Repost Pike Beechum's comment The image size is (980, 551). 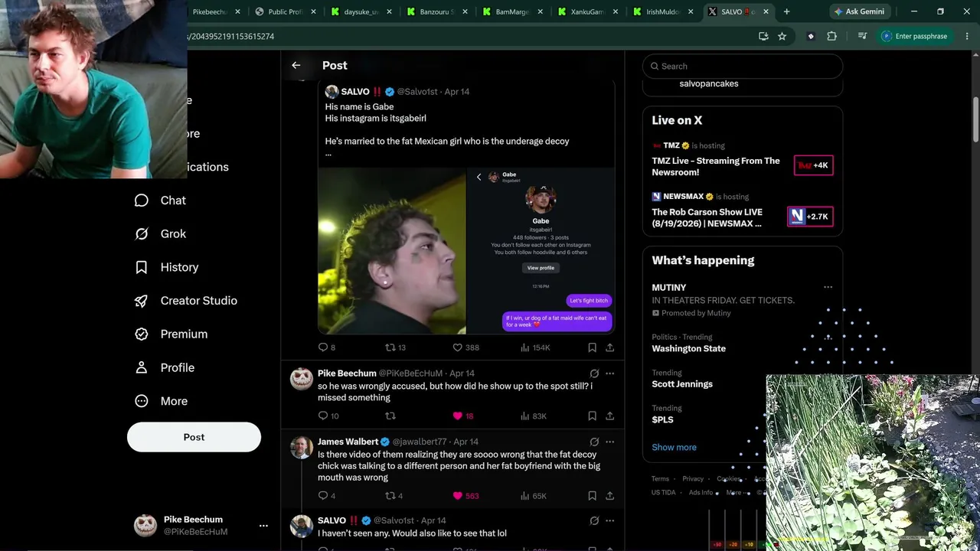390,416
